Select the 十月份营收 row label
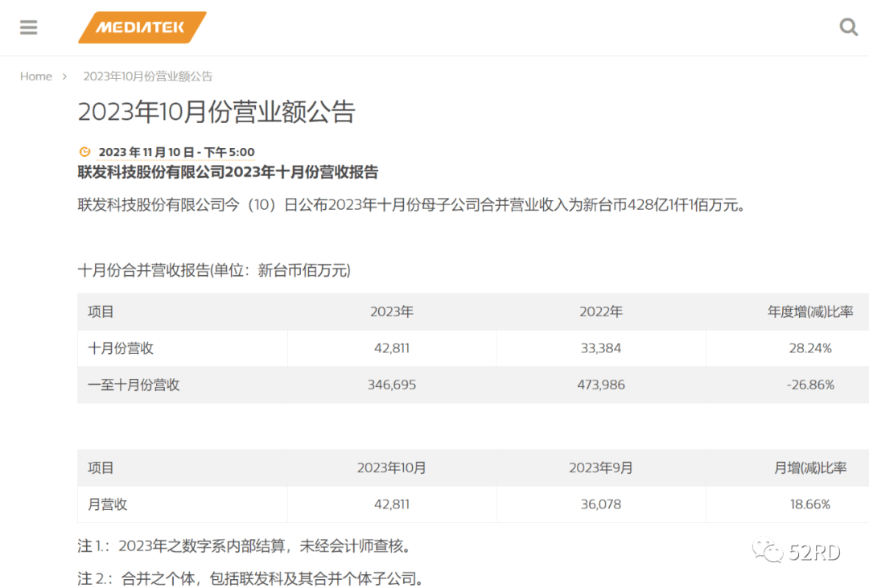This screenshot has width=869, height=588. click(x=121, y=348)
